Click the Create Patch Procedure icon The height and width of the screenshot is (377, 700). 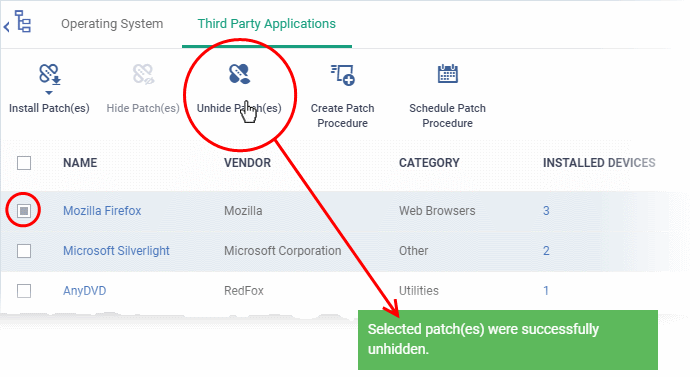343,75
